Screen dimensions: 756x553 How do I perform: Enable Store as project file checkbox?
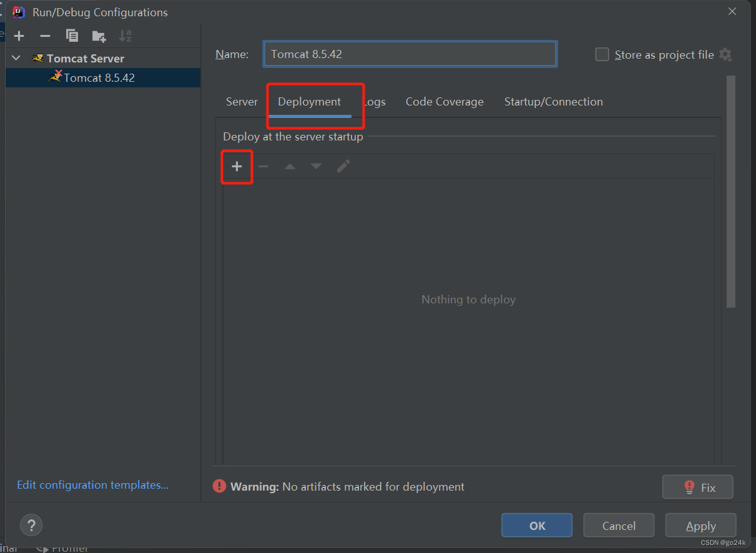click(602, 54)
